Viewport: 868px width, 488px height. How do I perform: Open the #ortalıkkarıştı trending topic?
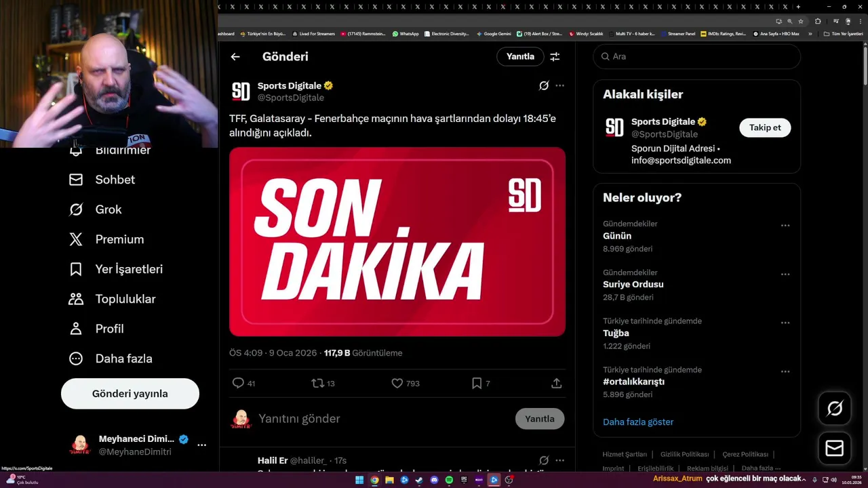click(633, 382)
